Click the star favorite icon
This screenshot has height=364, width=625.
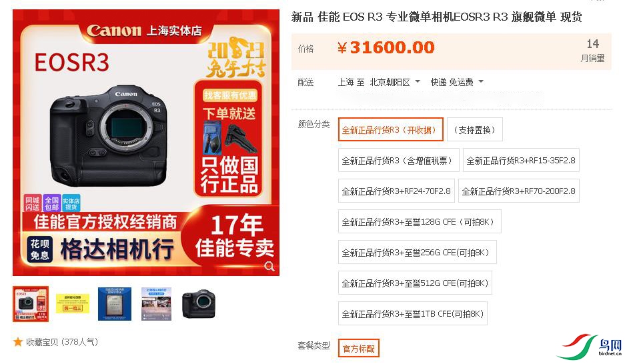18,342
